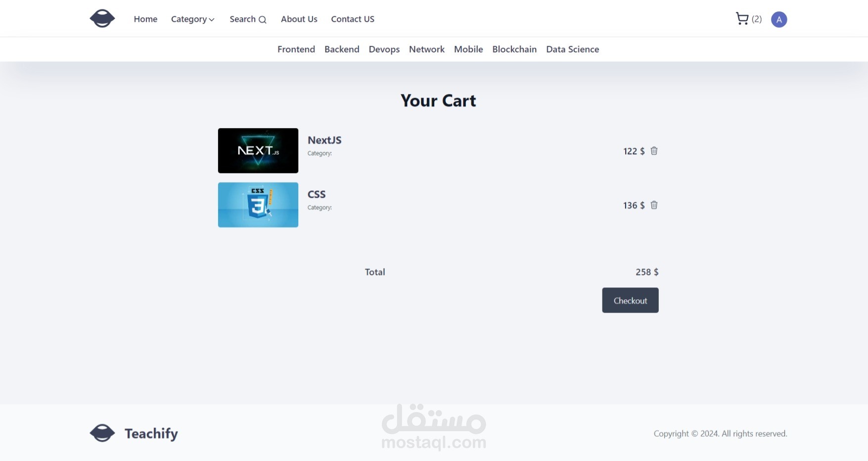This screenshot has width=868, height=461.
Task: Remove the CSS course with trash icon
Action: [654, 205]
